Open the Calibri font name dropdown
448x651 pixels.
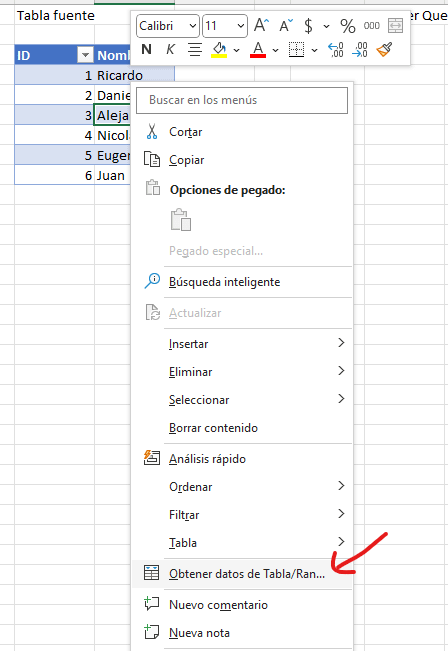168,26
